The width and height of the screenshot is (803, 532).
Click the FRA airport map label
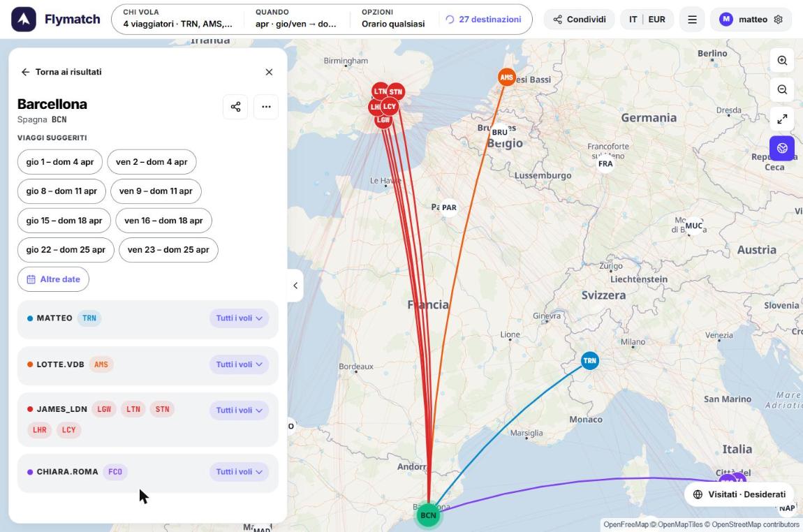pyautogui.click(x=605, y=164)
